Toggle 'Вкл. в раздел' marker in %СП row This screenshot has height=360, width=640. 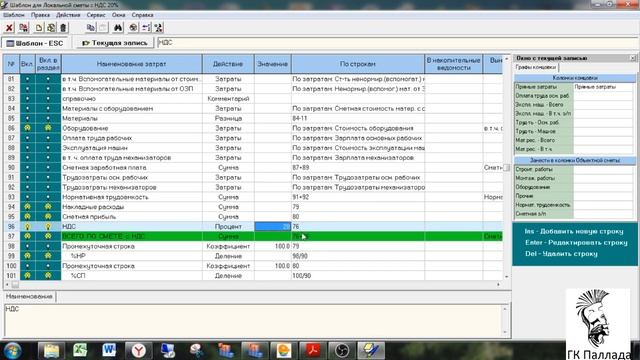48,276
